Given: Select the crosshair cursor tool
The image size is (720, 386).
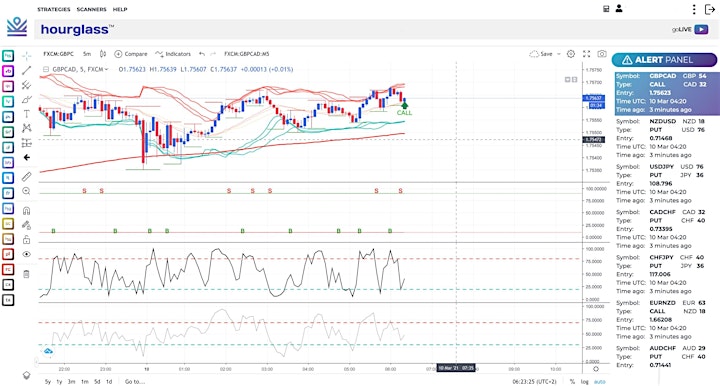Looking at the screenshot, I should point(27,56).
